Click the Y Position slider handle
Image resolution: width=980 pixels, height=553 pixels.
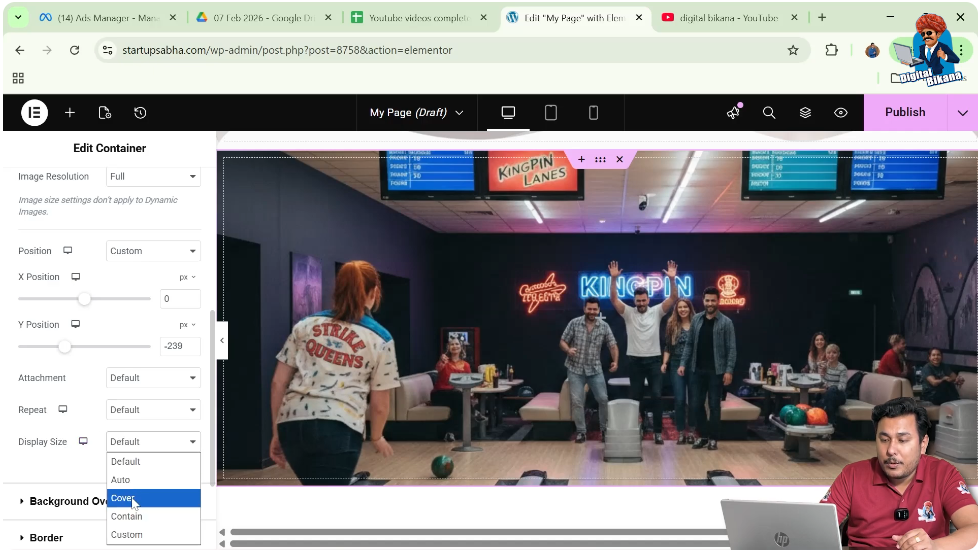(64, 346)
